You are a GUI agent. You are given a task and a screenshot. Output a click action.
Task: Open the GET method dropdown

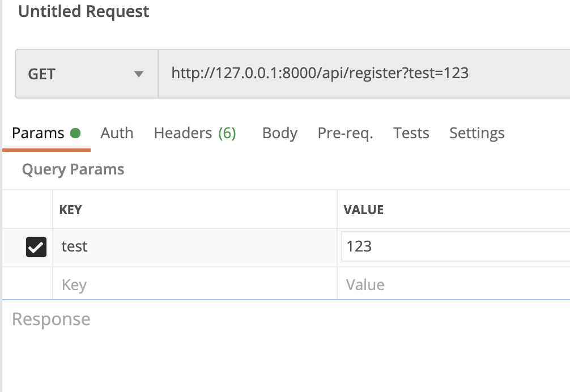(86, 74)
